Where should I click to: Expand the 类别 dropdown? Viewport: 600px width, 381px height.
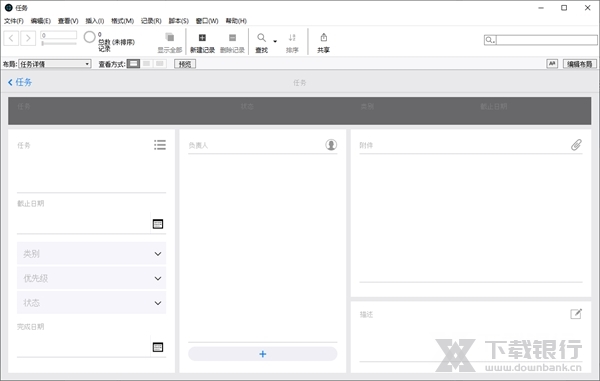click(x=91, y=253)
